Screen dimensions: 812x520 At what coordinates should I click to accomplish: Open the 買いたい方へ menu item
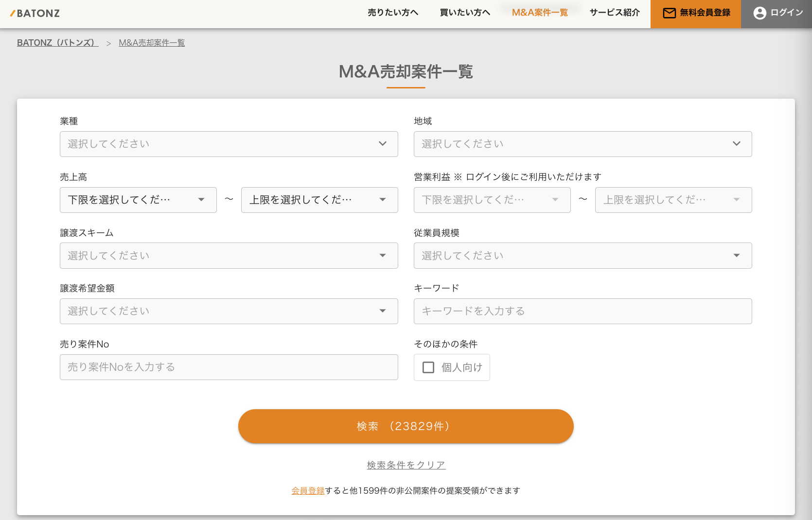(465, 13)
